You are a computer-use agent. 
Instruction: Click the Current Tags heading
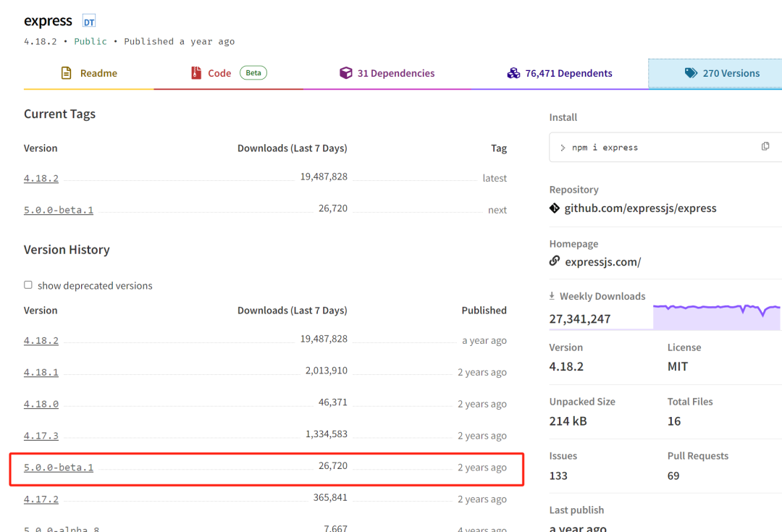(59, 114)
